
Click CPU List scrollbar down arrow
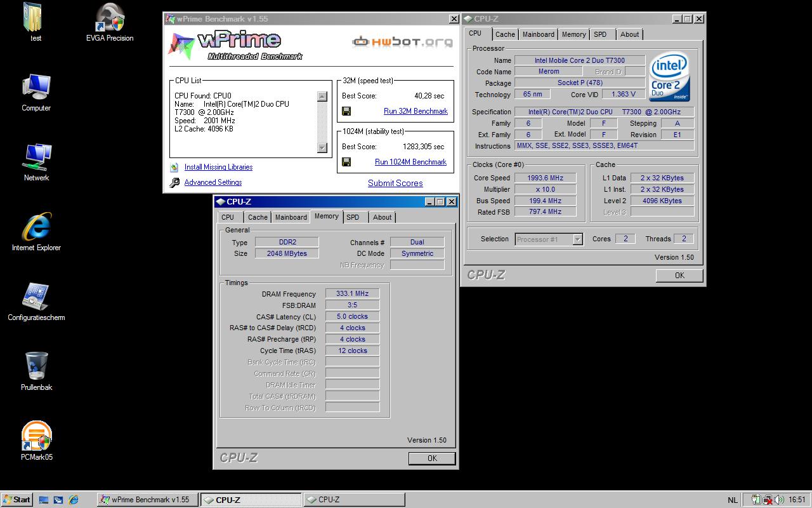tap(322, 148)
